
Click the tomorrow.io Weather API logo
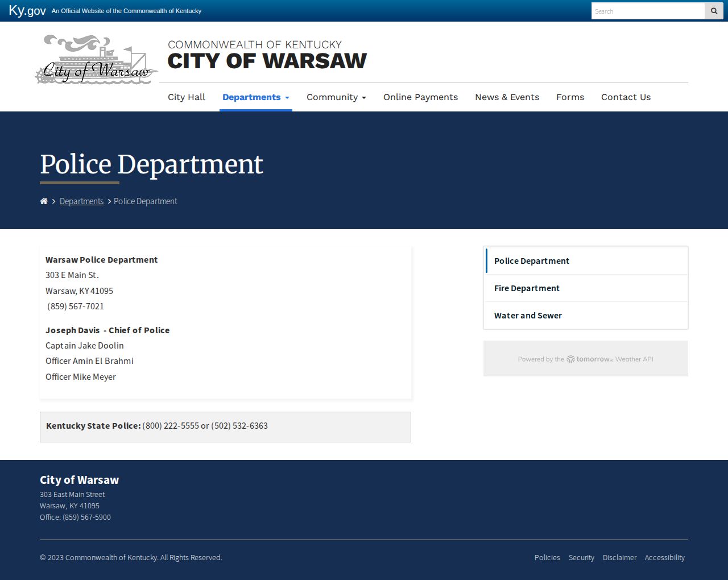pyautogui.click(x=590, y=359)
